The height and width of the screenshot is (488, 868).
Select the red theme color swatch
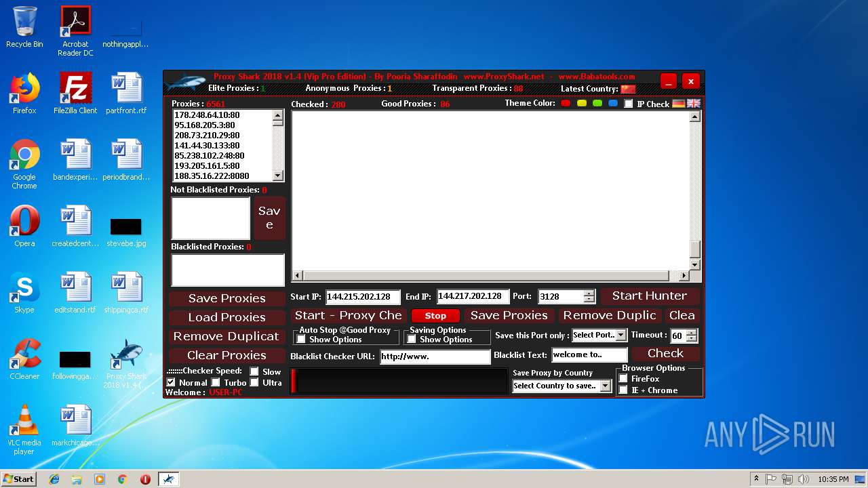[x=566, y=103]
